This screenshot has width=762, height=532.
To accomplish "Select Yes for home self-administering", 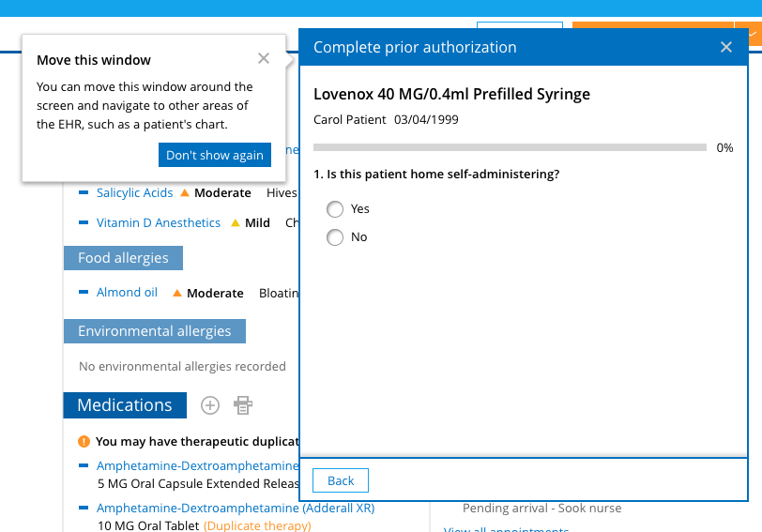I will point(335,209).
